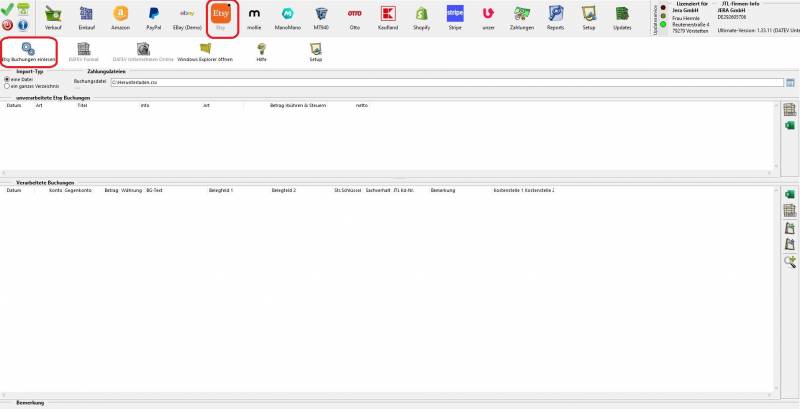Open the Stripe module

click(455, 18)
